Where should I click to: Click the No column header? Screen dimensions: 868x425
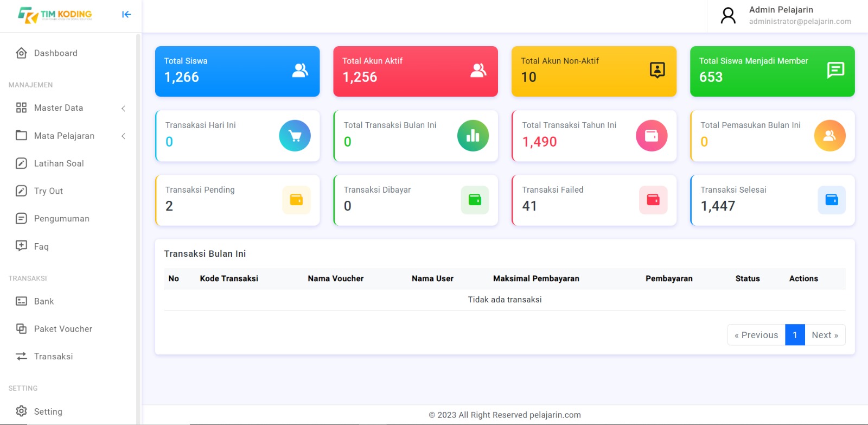pyautogui.click(x=174, y=278)
